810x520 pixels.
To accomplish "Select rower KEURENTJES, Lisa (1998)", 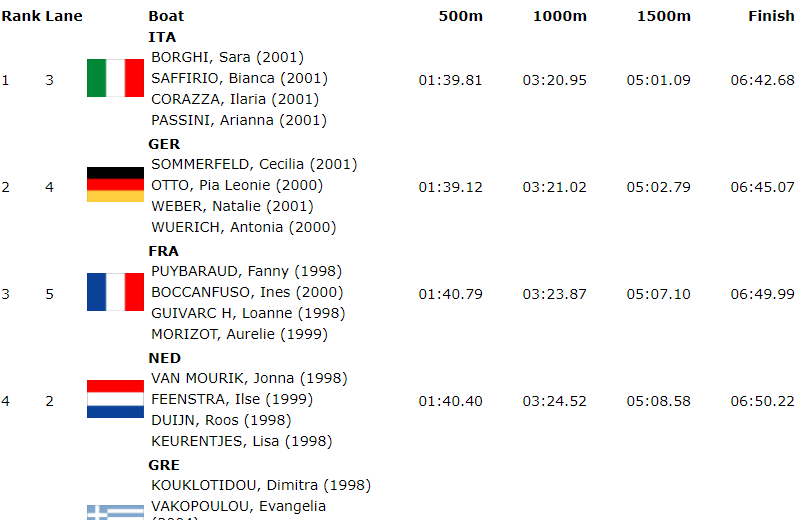I will pyautogui.click(x=241, y=441).
